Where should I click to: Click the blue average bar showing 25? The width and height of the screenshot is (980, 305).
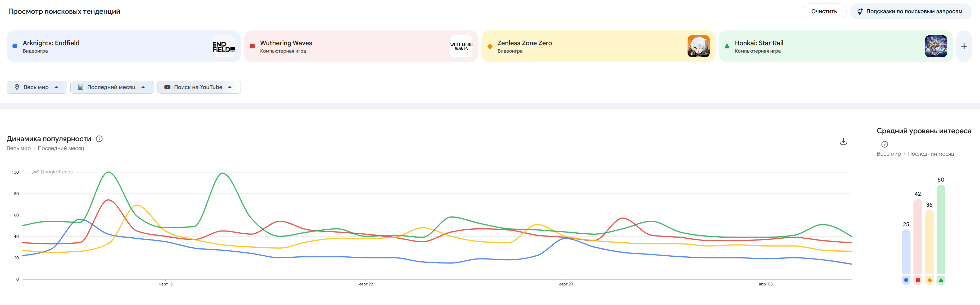[906, 251]
